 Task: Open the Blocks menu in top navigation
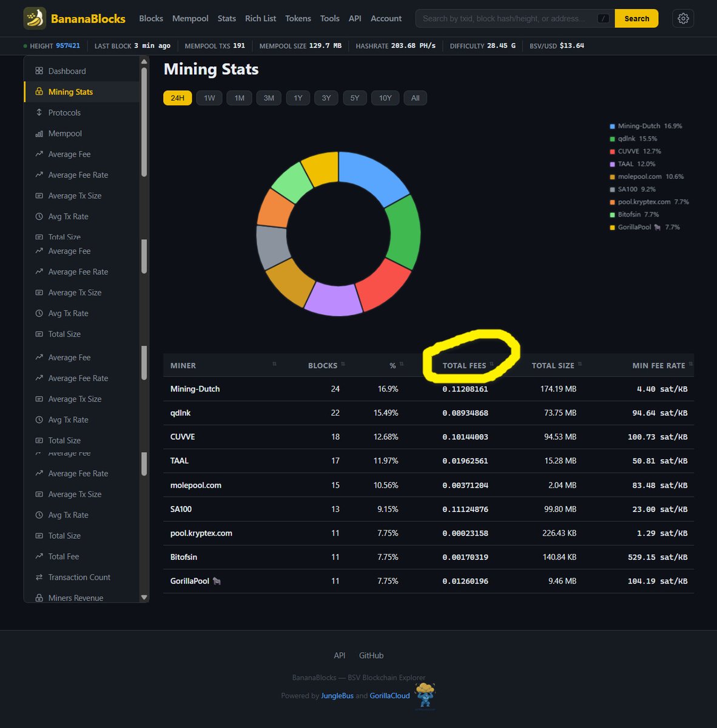pos(151,18)
